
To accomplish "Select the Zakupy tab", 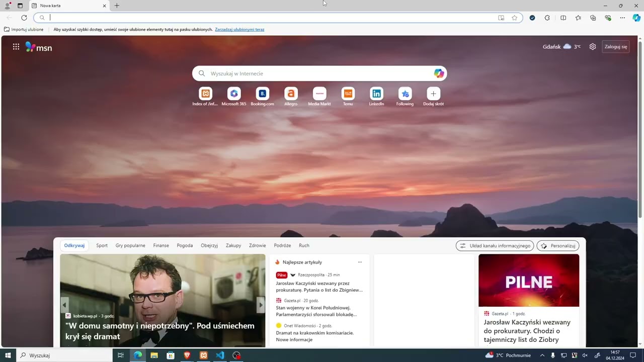I will [233, 245].
